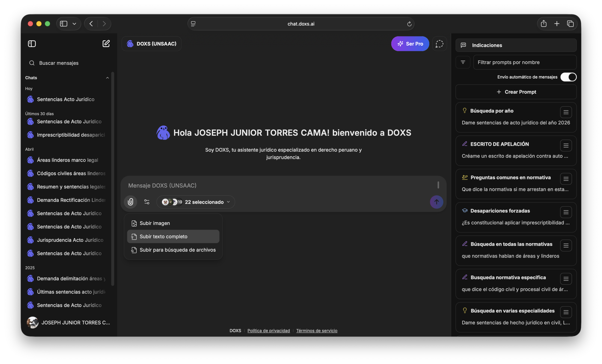602x364 pixels.
Task: Click the prompt filter icon
Action: click(463, 62)
